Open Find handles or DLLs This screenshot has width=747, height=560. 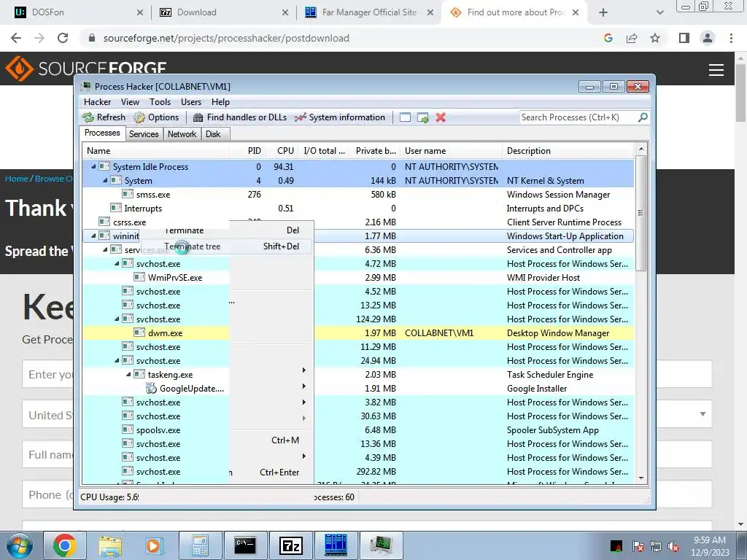pos(240,117)
